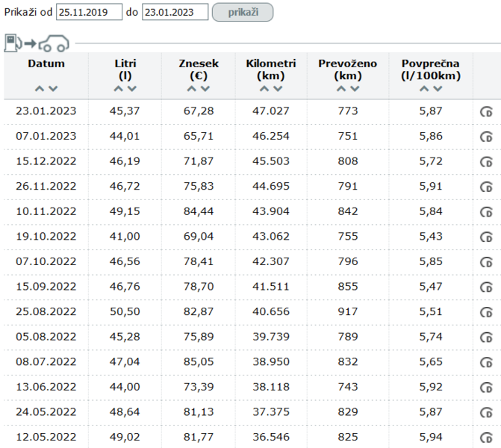Select the 19.10.2022 date cell
This screenshot has width=501, height=448.
click(46, 237)
